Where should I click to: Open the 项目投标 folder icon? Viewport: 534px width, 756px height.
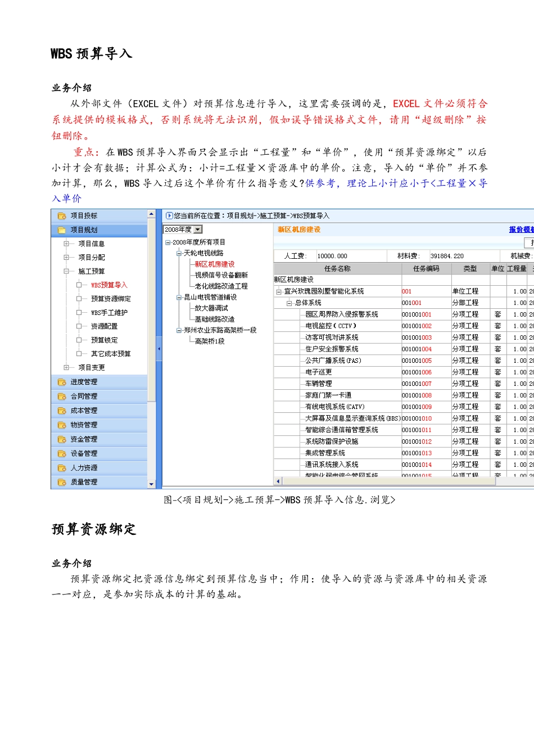pos(62,216)
